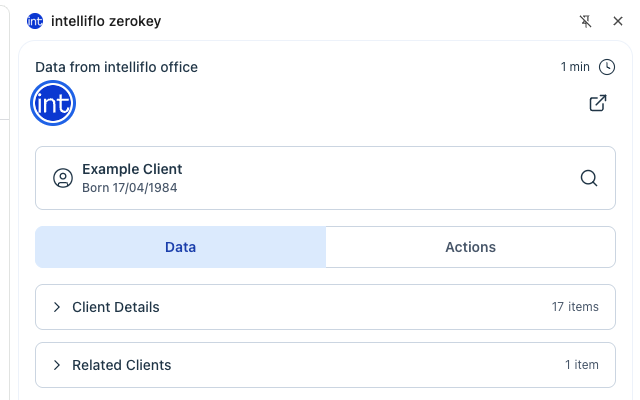
Task: Close the intelliflo zerokey panel
Action: point(617,21)
